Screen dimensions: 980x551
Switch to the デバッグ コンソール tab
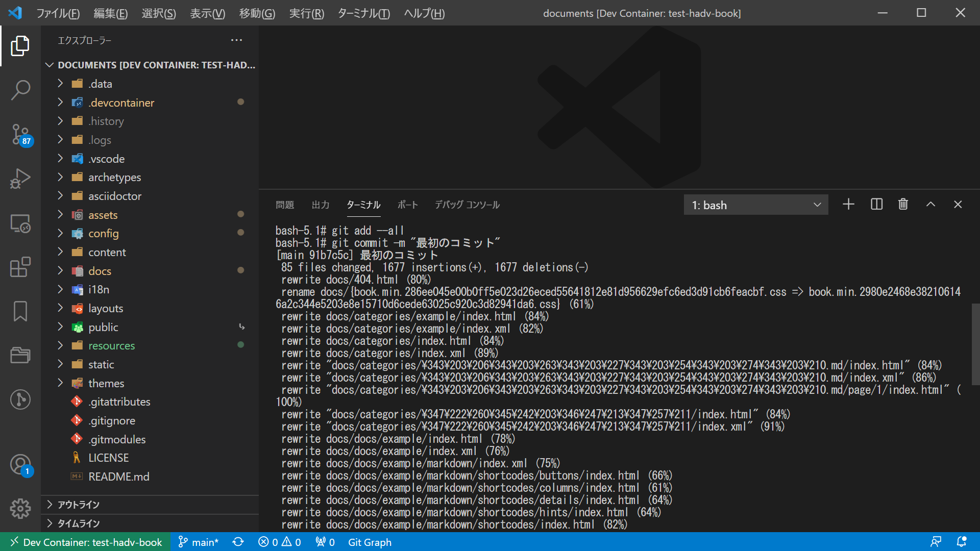pos(467,205)
